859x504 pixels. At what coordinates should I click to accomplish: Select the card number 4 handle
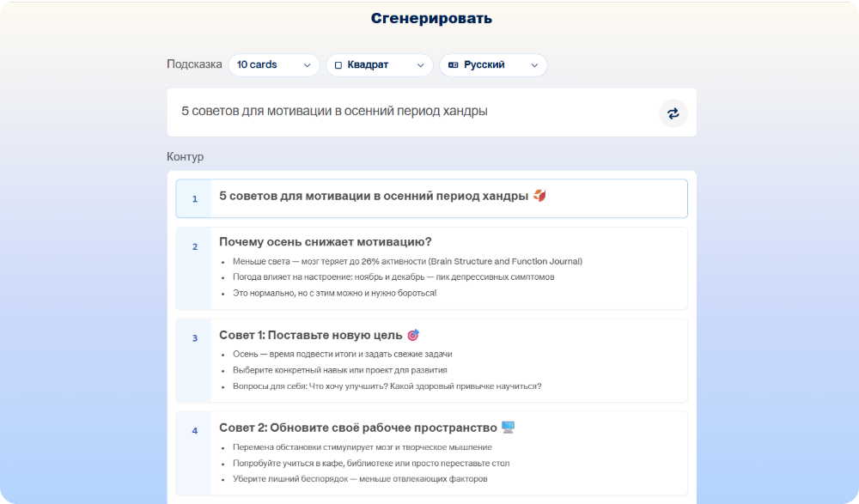click(194, 431)
